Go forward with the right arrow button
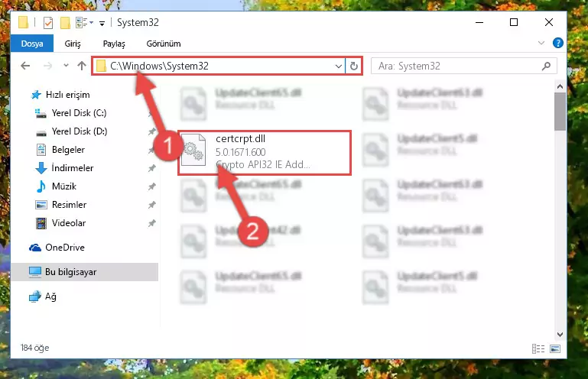588x379 pixels. tap(47, 66)
